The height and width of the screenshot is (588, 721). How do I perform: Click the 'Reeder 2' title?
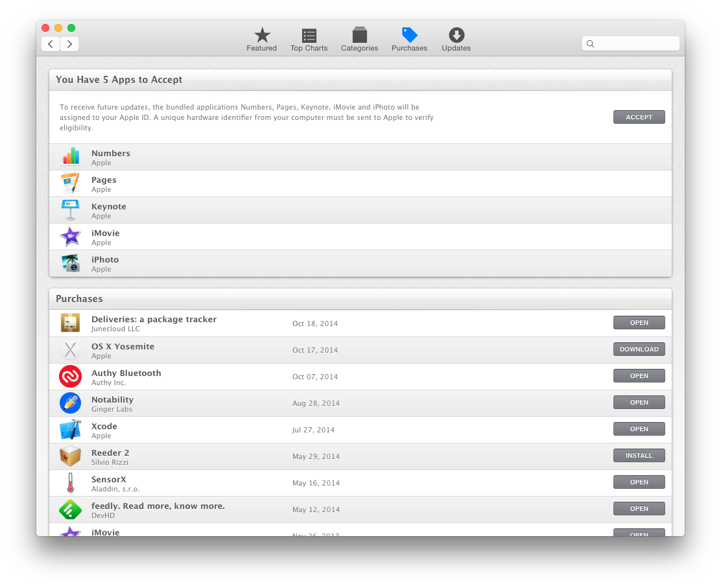tap(110, 453)
